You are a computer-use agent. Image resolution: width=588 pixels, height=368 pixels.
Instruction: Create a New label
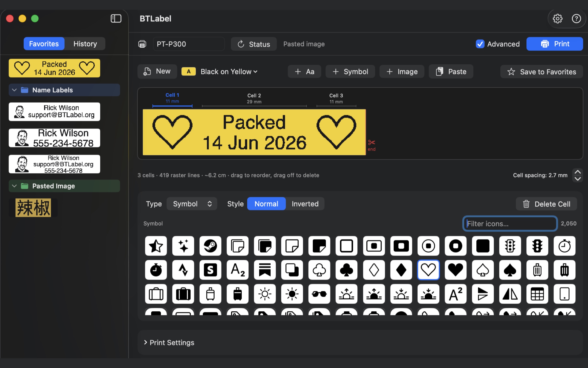(157, 71)
